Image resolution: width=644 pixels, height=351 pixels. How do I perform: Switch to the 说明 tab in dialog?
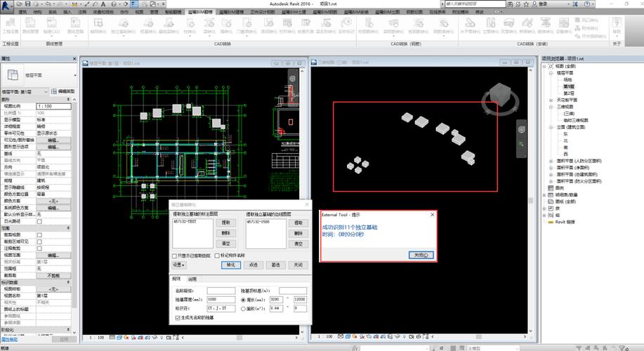click(192, 279)
